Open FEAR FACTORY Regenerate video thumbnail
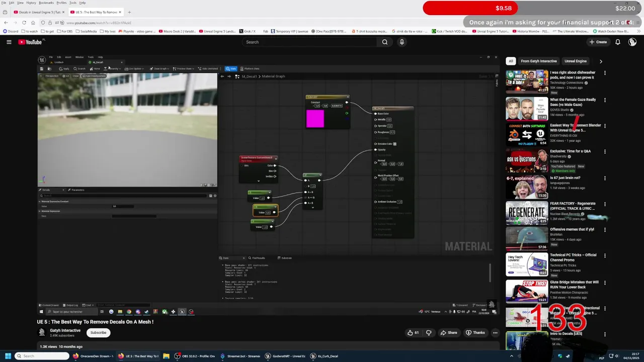The image size is (644, 362). pyautogui.click(x=527, y=213)
